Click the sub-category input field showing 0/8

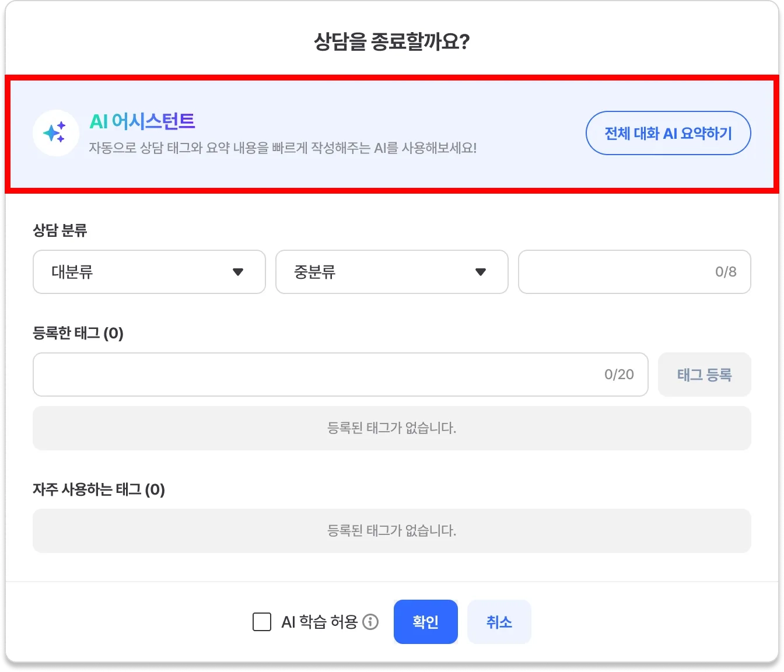pos(634,272)
